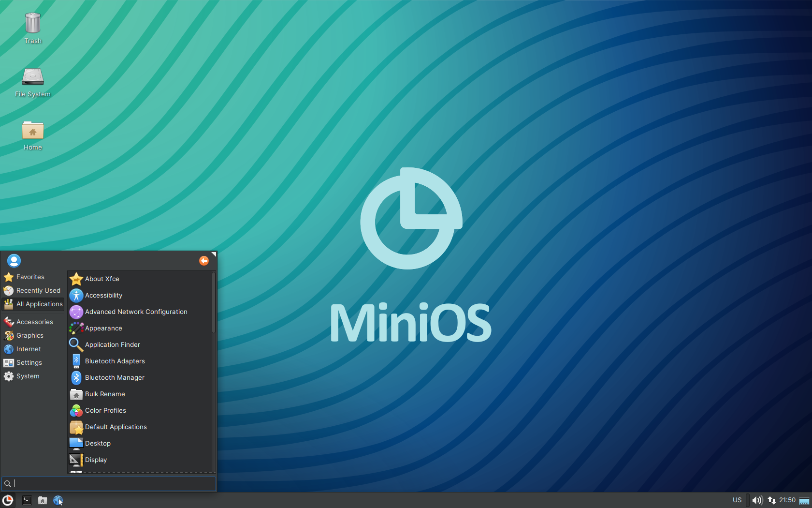This screenshot has height=508, width=812.
Task: Click the user profile avatar in menu
Action: coord(14,261)
